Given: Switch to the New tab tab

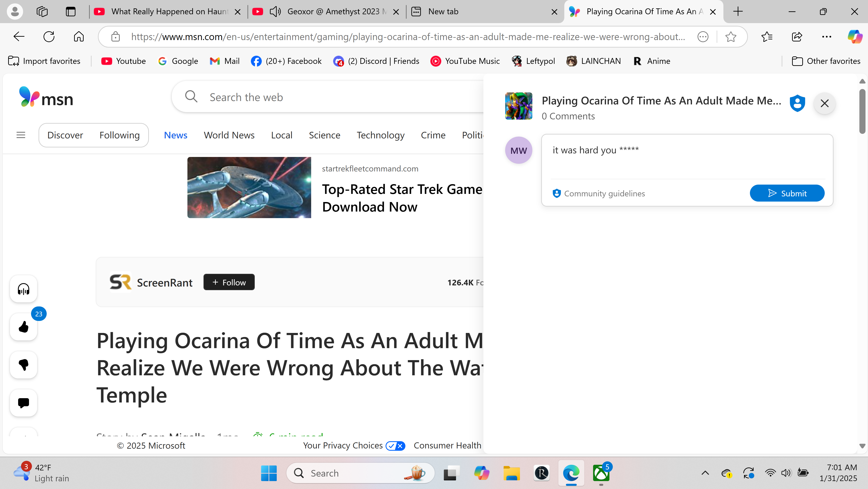Looking at the screenshot, I should [x=485, y=12].
